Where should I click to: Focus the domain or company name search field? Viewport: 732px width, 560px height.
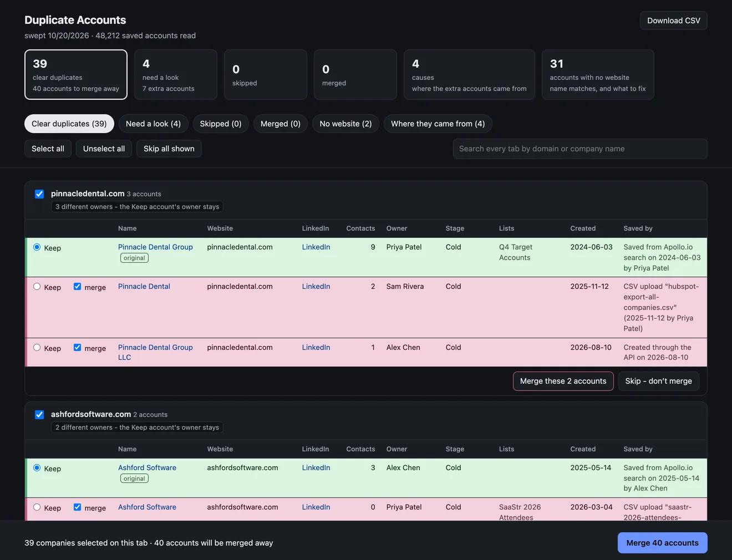[x=580, y=149]
